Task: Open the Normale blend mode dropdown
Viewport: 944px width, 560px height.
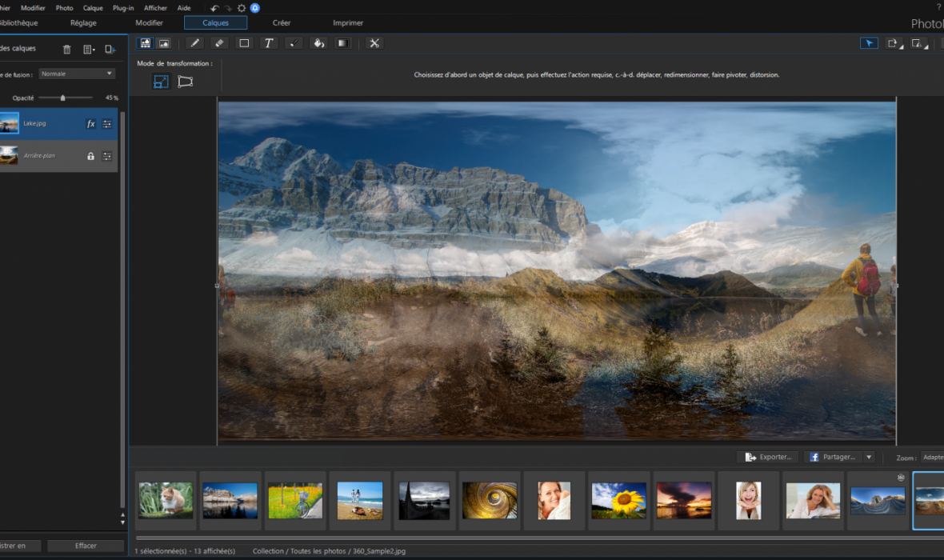Action: pyautogui.click(x=77, y=74)
